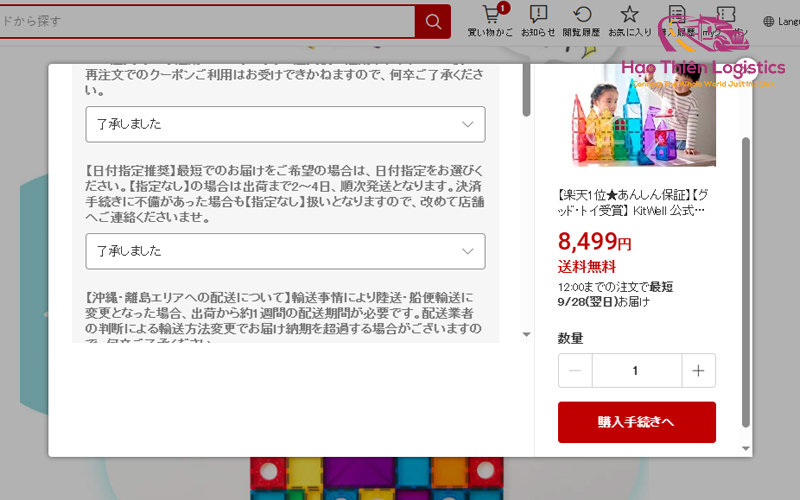Open purchase history icon
This screenshot has height=500, width=800.
point(677,14)
